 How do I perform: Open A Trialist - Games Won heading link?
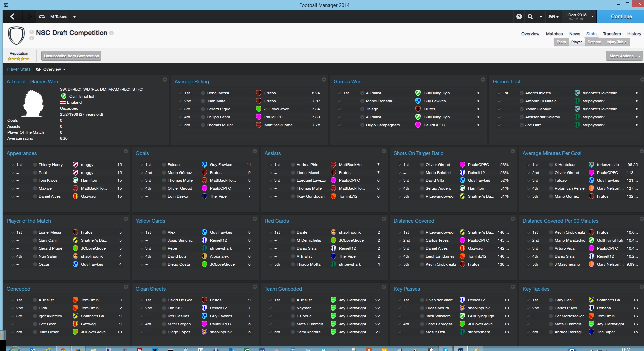click(x=32, y=82)
